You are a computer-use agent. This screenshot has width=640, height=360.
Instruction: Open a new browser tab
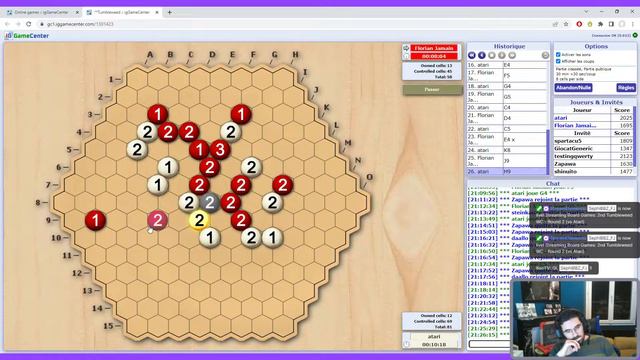click(169, 13)
